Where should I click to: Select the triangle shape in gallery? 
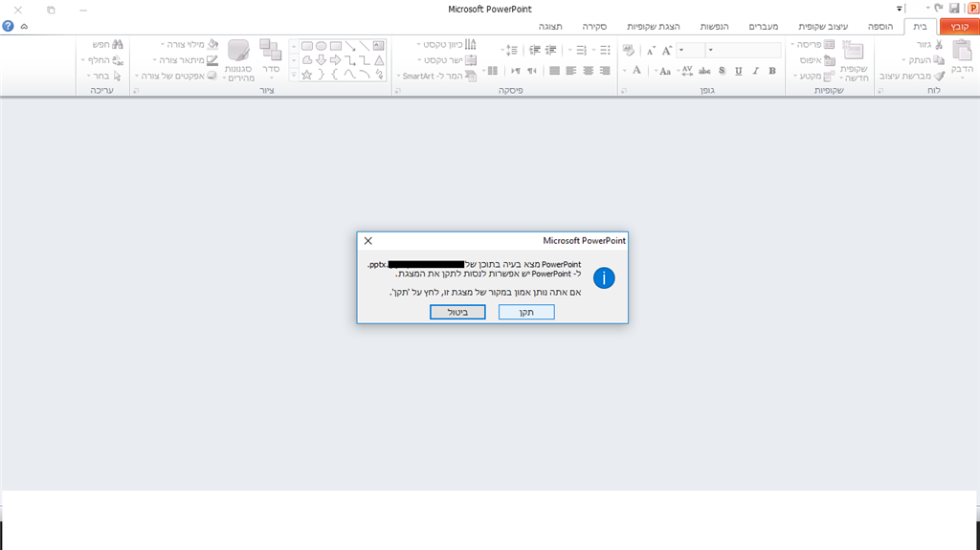379,60
